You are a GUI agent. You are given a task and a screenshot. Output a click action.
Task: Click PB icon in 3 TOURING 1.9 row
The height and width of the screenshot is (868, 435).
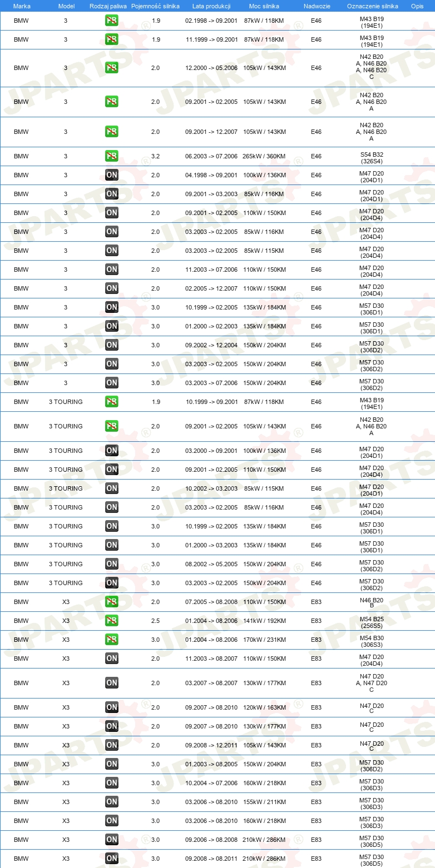coord(112,402)
